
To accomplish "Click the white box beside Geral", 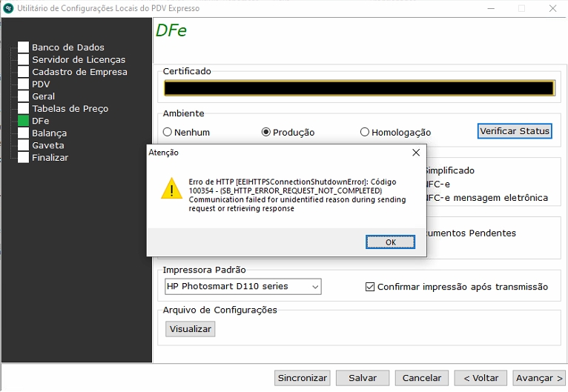I will 23,96.
